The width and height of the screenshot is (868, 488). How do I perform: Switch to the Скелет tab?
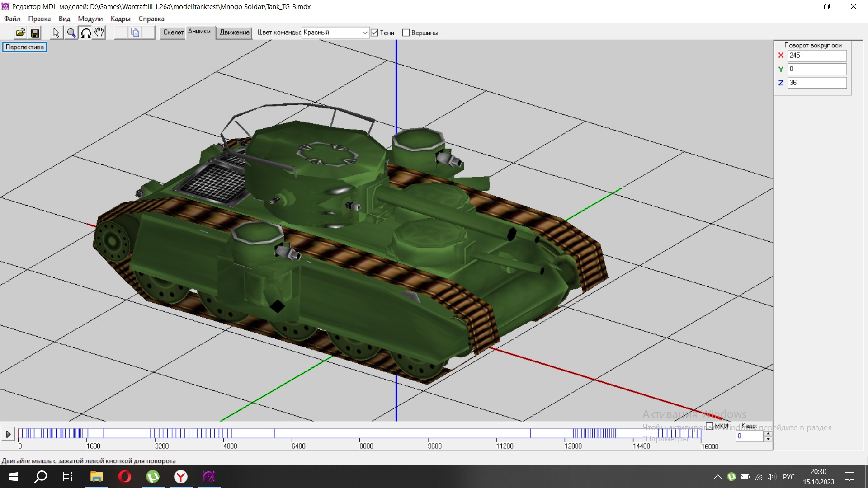pyautogui.click(x=173, y=33)
